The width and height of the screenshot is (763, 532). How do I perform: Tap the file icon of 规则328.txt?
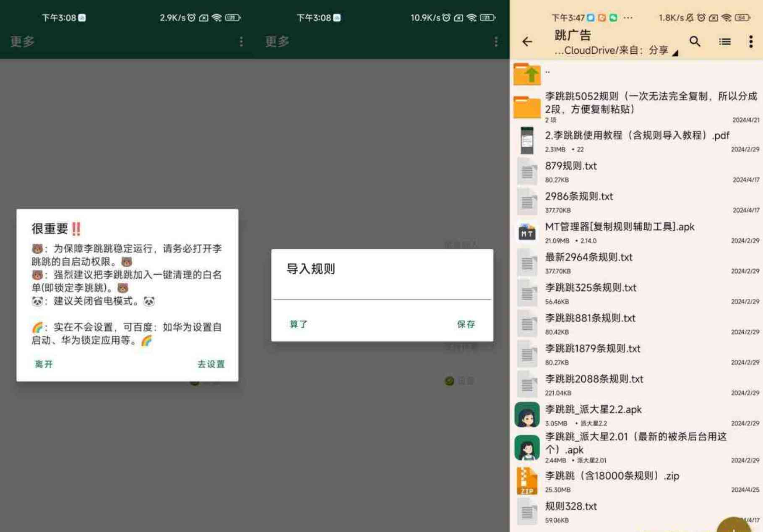pyautogui.click(x=527, y=511)
